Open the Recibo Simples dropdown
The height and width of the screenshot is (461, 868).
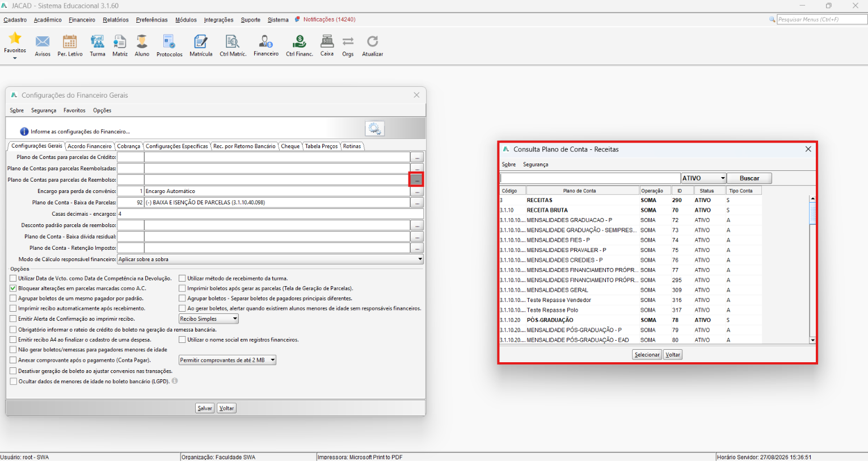(x=209, y=319)
